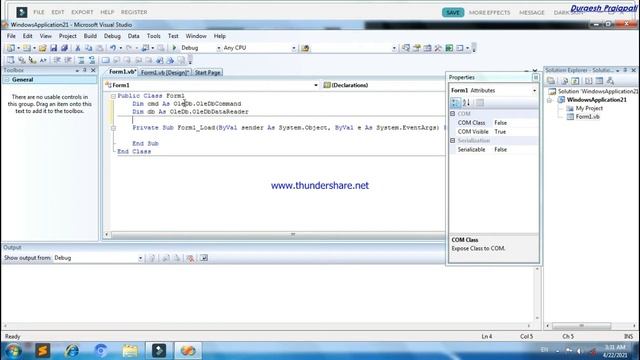
Task: Open the Debug menu
Action: [112, 36]
